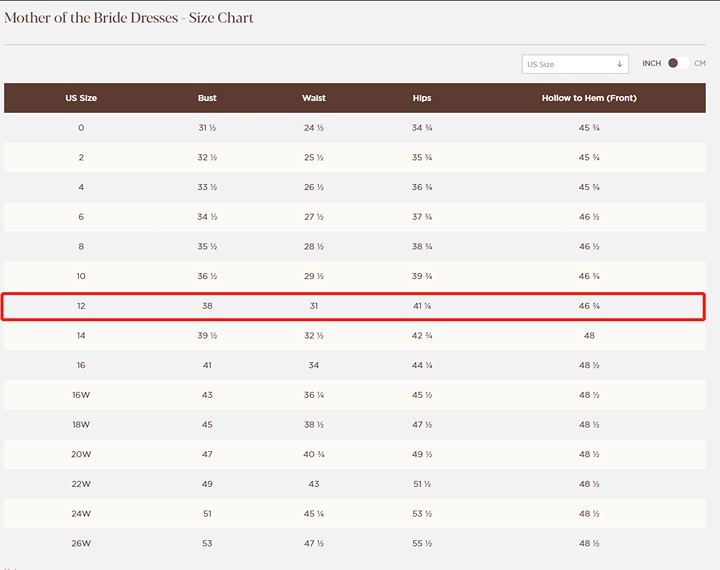Click bust value 39 ½ for size 14
This screenshot has width=720, height=570.
coord(207,335)
